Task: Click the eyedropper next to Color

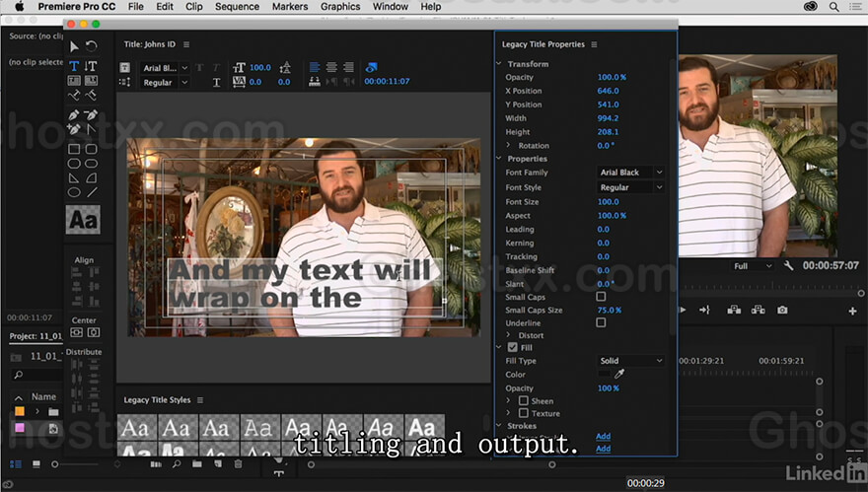Action: [x=619, y=374]
